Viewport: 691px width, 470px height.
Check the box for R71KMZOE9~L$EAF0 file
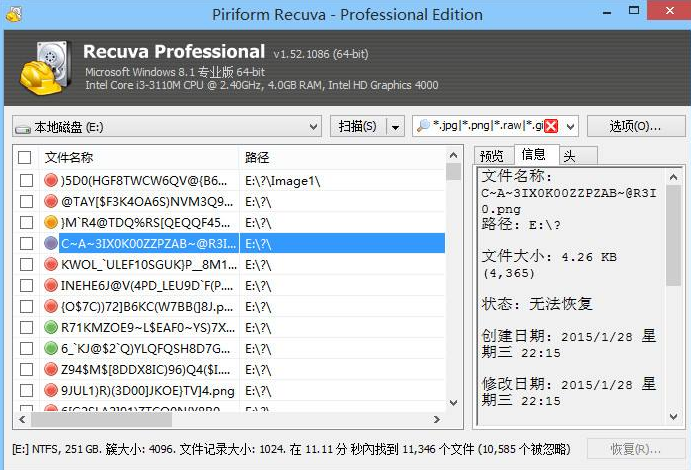click(x=26, y=327)
